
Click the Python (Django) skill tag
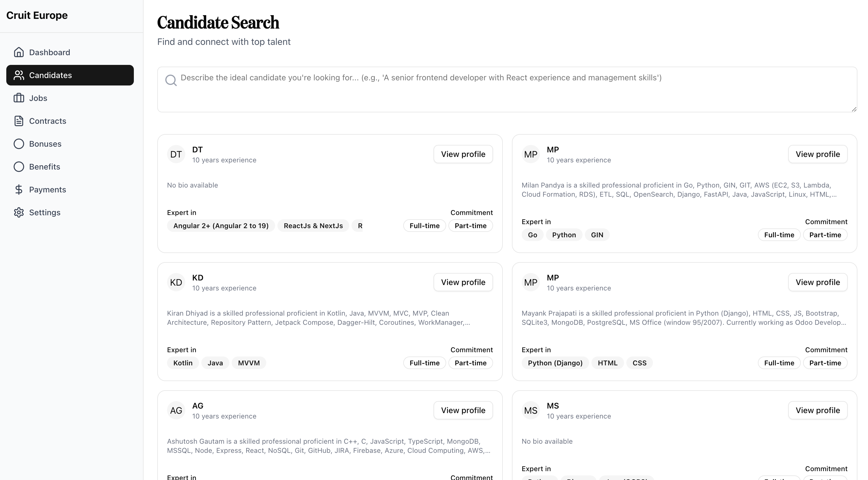point(555,363)
